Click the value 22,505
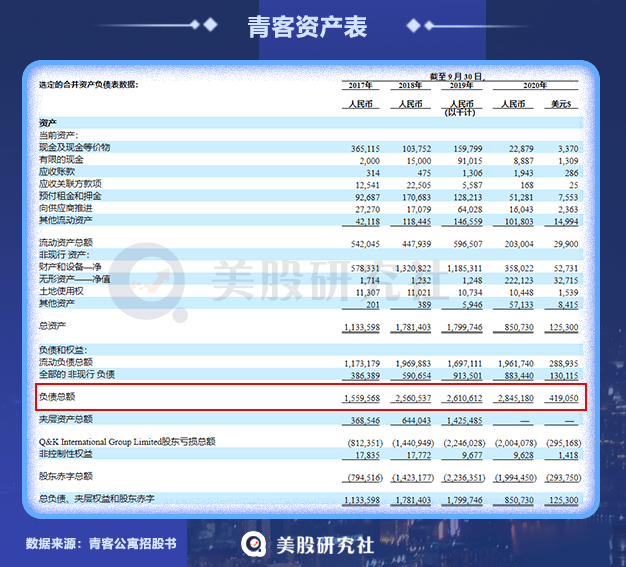626x567 pixels. (419, 185)
